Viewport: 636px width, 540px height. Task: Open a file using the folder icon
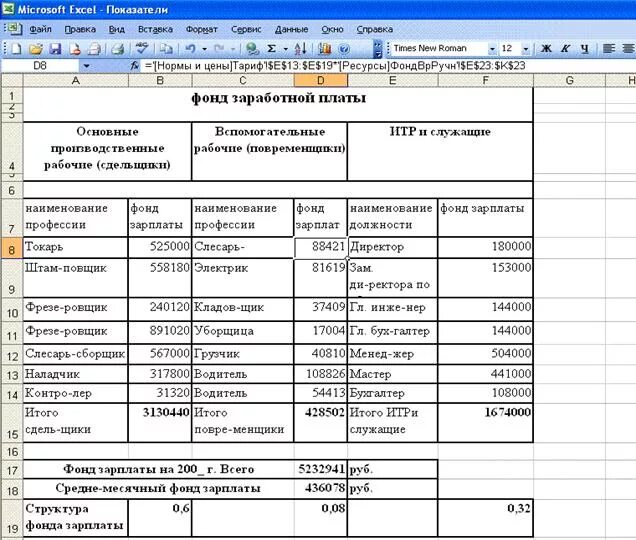(x=35, y=49)
